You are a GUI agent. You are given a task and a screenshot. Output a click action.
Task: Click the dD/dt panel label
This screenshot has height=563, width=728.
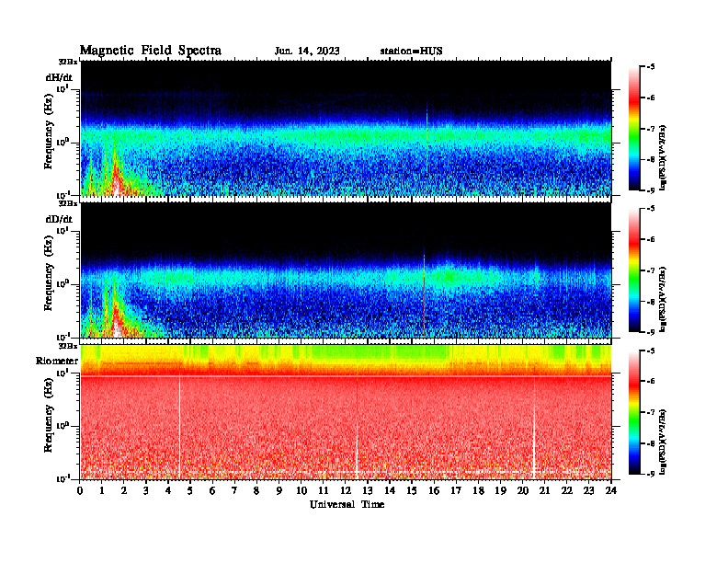(x=59, y=219)
